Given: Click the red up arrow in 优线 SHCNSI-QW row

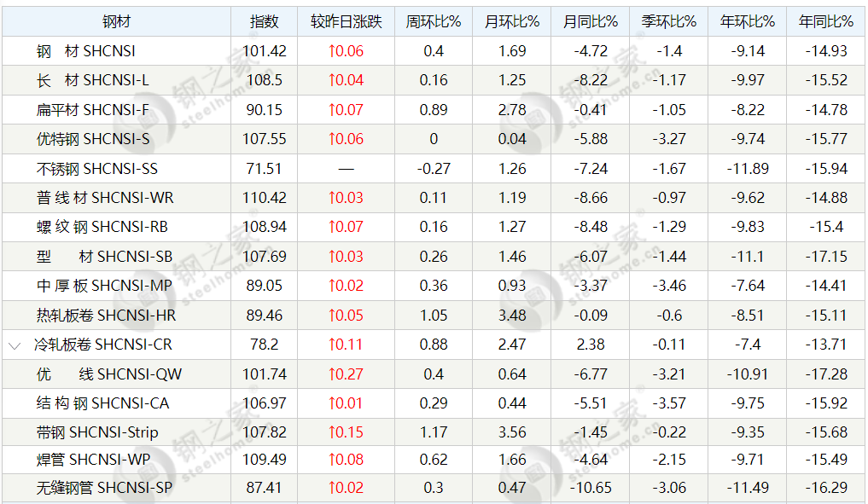Looking at the screenshot, I should pos(333,374).
